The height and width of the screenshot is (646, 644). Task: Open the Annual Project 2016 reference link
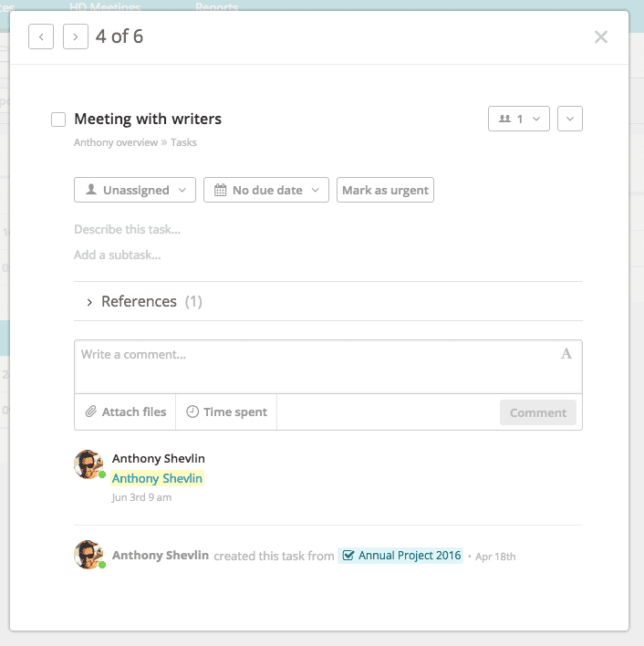[401, 555]
